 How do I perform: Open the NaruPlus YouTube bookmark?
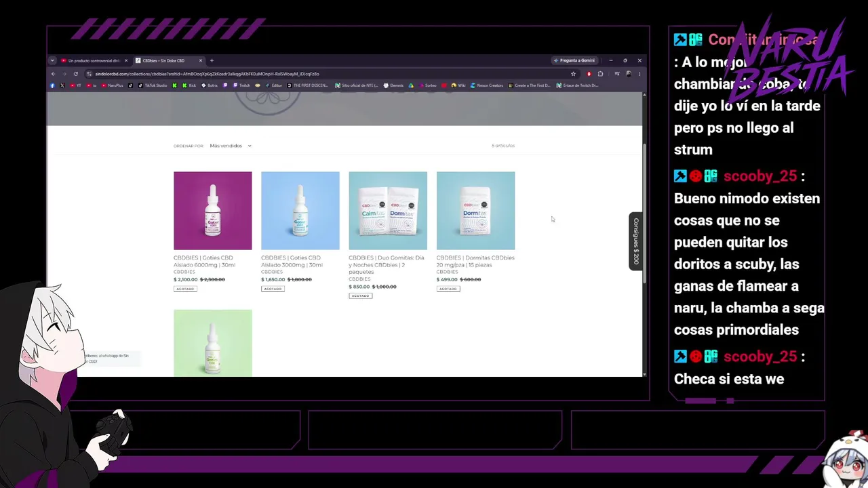click(x=112, y=85)
